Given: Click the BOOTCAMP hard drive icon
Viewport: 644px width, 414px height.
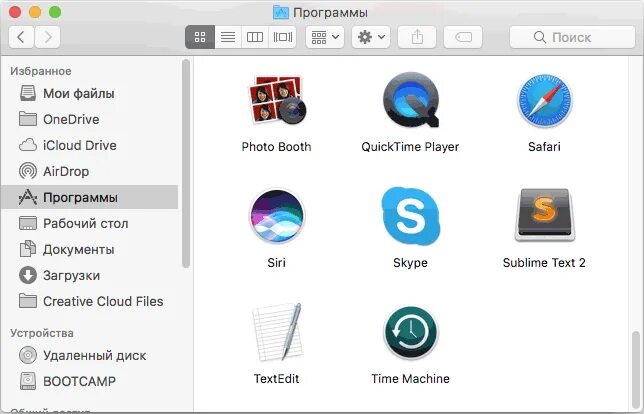Looking at the screenshot, I should click(28, 381).
